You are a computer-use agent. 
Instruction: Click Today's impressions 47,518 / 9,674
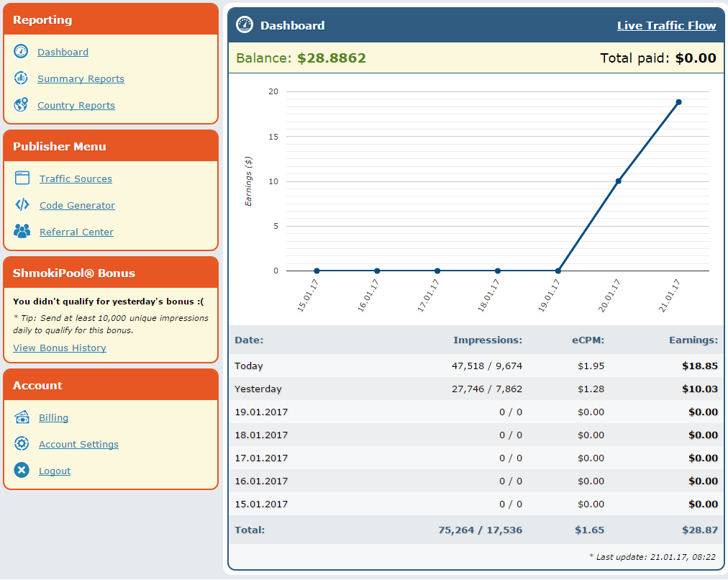pos(487,366)
